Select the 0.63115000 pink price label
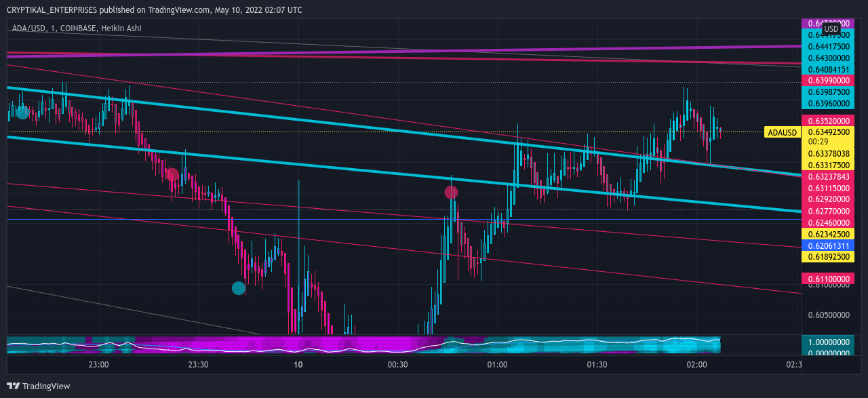 click(x=829, y=188)
